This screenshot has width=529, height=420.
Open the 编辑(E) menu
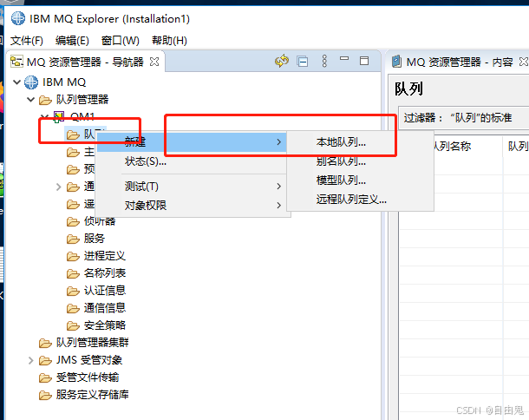pyautogui.click(x=72, y=41)
